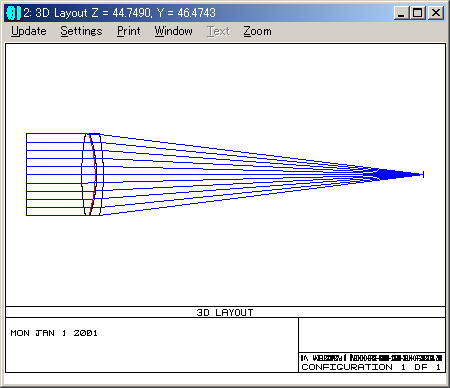450x388 pixels.
Task: Click the vertical start line of the ray bundle
Action: pos(26,174)
